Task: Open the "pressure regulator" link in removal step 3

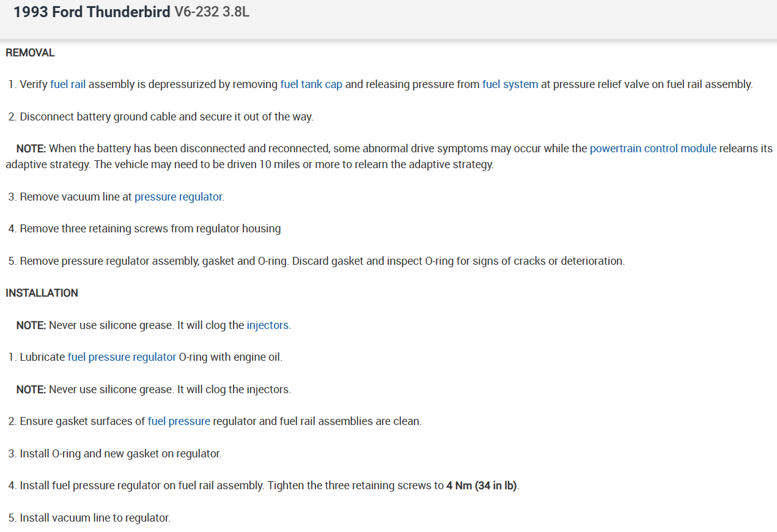Action: click(x=178, y=197)
